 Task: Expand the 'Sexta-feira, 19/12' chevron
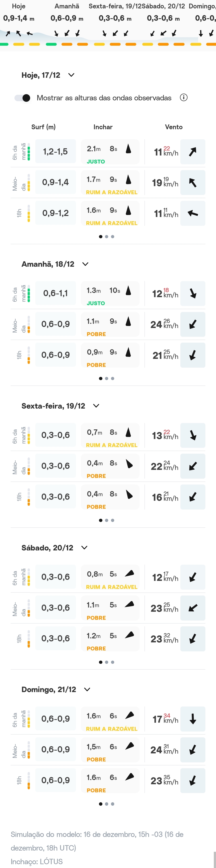(x=96, y=406)
